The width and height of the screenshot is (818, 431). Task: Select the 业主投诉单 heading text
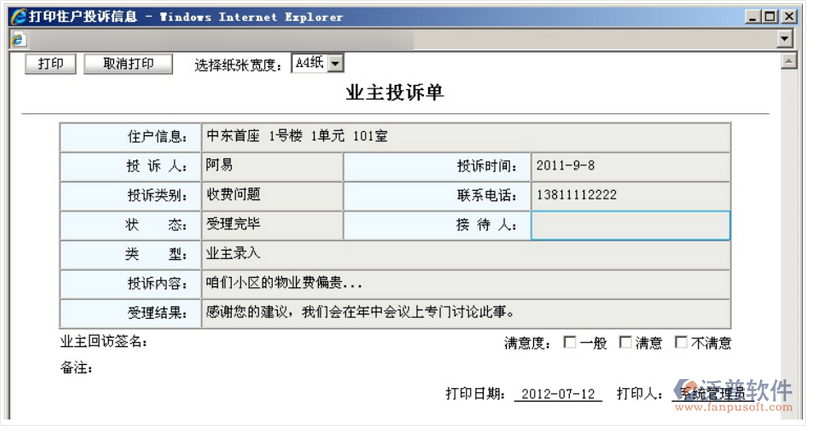pyautogui.click(x=394, y=93)
